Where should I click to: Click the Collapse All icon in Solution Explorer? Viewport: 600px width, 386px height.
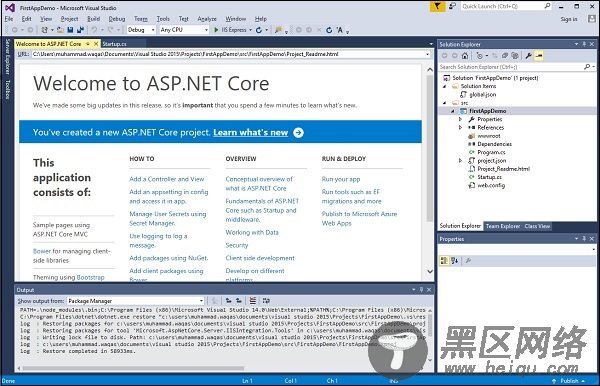[505, 56]
